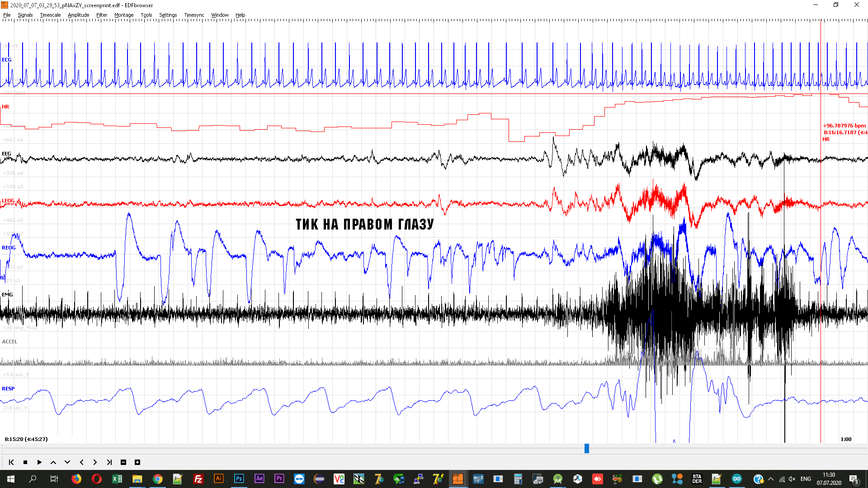Click the down chevron button

pos(67,462)
